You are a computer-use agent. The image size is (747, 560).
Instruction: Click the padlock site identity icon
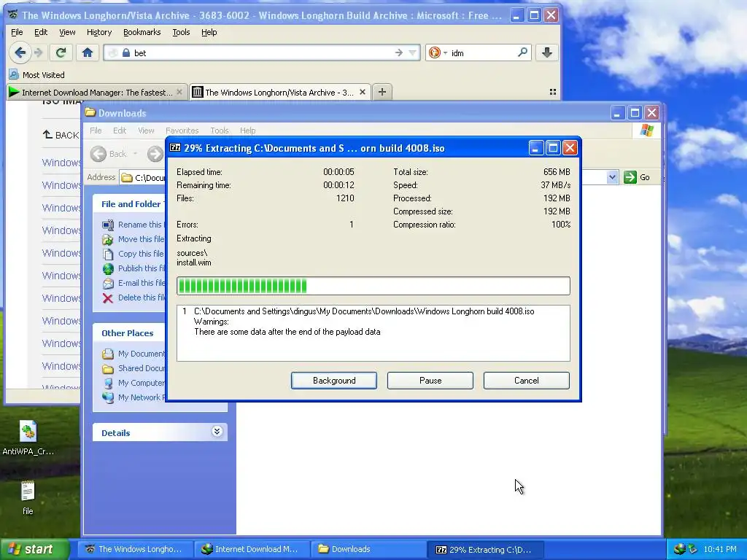126,52
